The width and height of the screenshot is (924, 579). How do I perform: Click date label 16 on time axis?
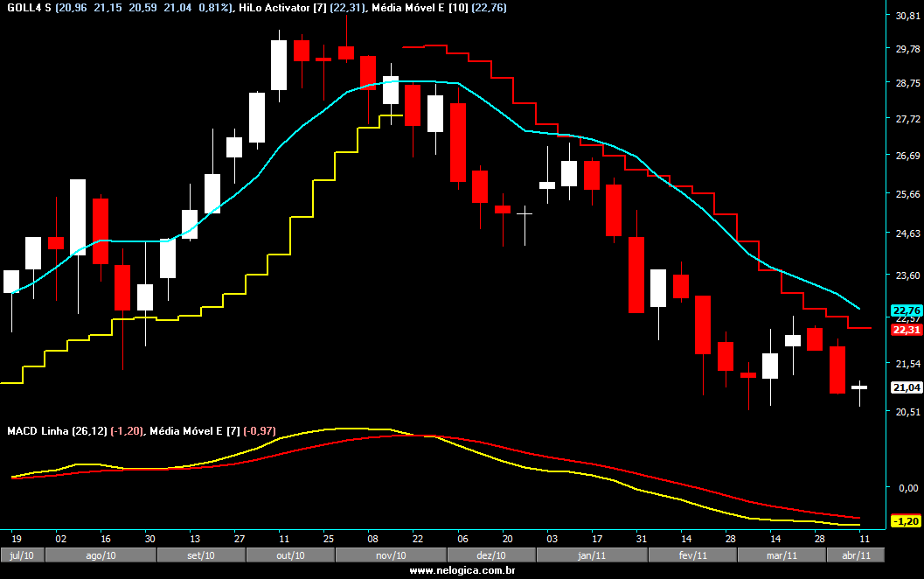click(106, 538)
